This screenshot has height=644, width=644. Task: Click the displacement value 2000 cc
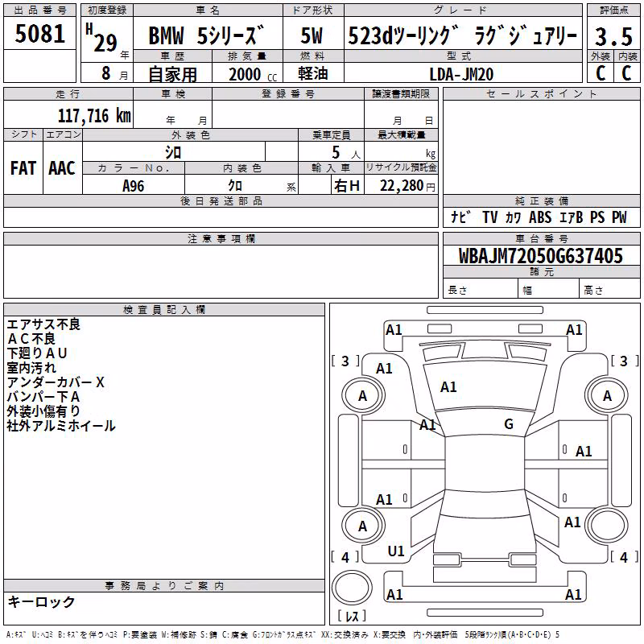[253, 74]
